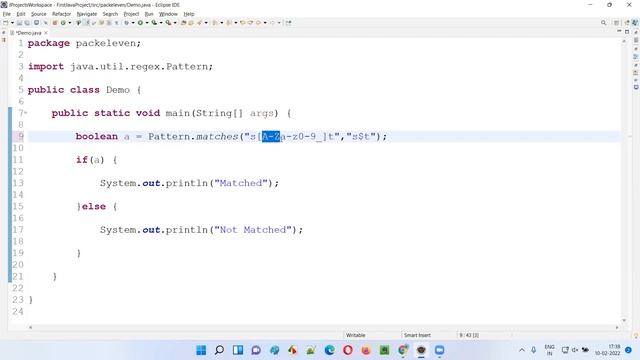Click the Open Perspective icon
This screenshot has height=360, width=640.
(x=616, y=23)
